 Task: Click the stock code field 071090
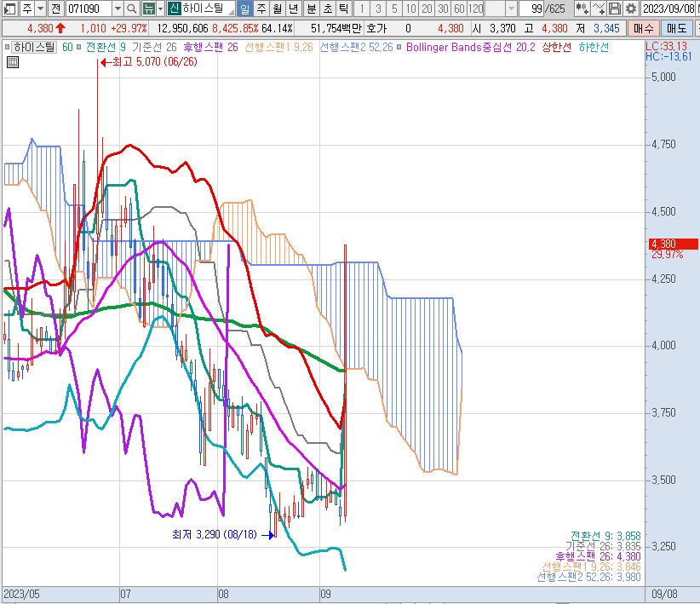[x=89, y=8]
